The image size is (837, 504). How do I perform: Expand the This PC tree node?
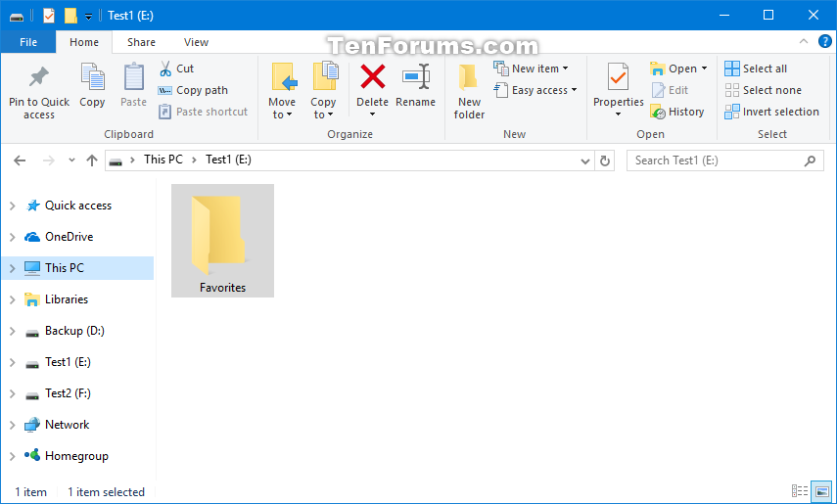pos(13,268)
